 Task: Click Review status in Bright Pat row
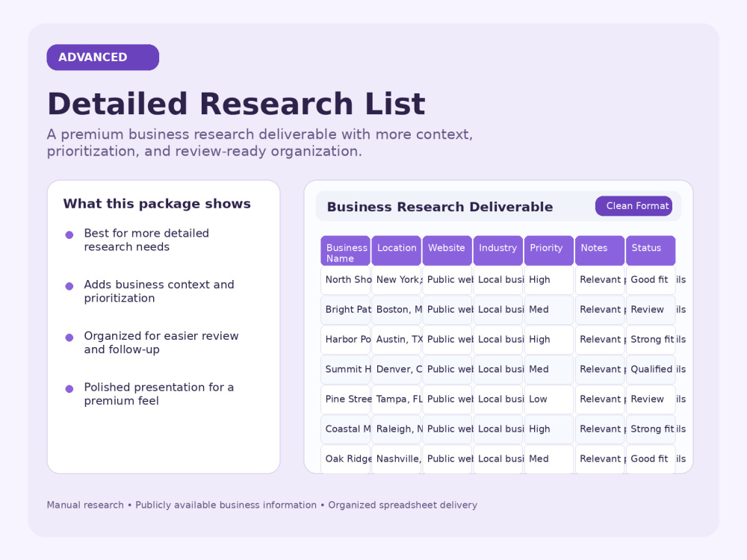[x=651, y=310]
